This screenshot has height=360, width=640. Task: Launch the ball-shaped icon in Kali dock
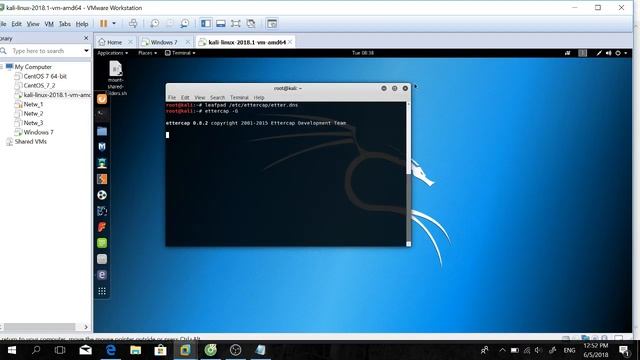[102, 195]
